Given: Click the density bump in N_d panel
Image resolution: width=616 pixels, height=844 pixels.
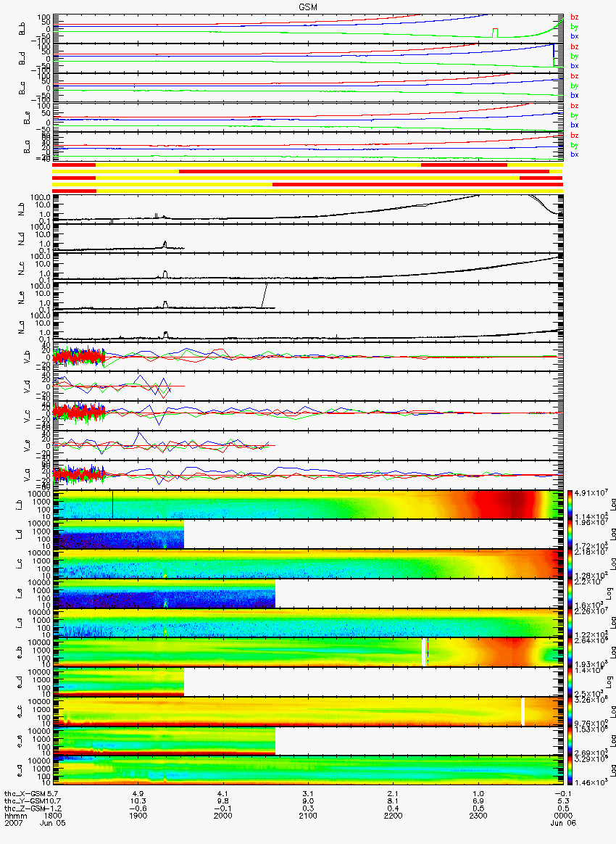Looking at the screenshot, I should point(165,244).
